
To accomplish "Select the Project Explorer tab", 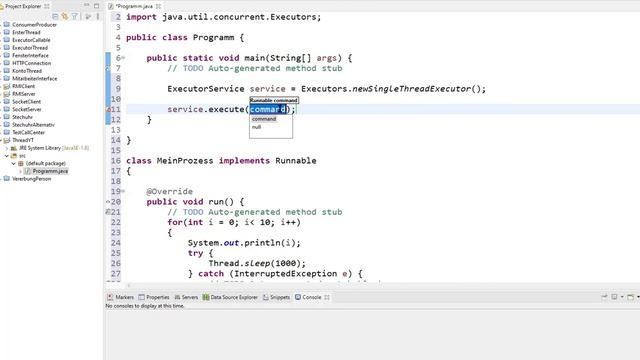I will tap(23, 6).
